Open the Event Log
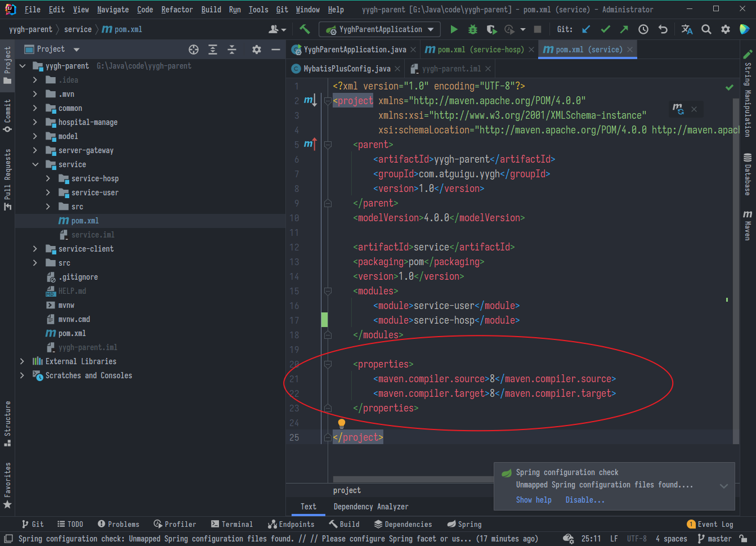Image resolution: width=756 pixels, height=546 pixels. coord(710,524)
